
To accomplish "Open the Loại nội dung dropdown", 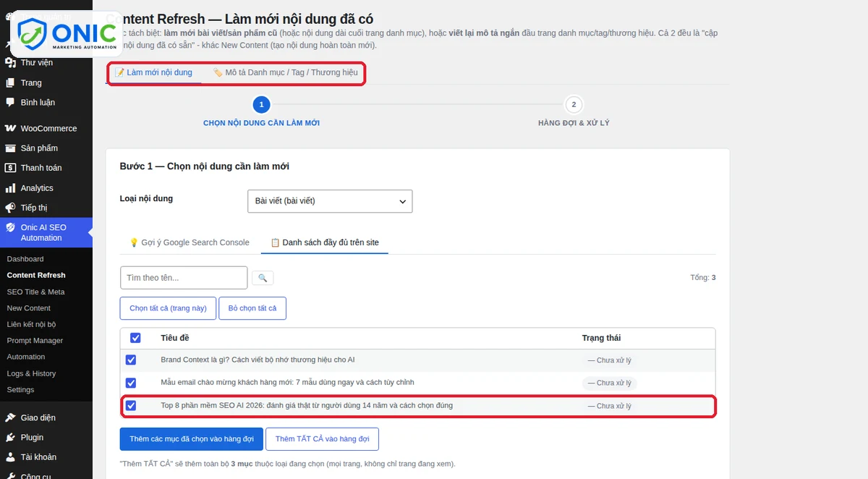I will pos(330,201).
